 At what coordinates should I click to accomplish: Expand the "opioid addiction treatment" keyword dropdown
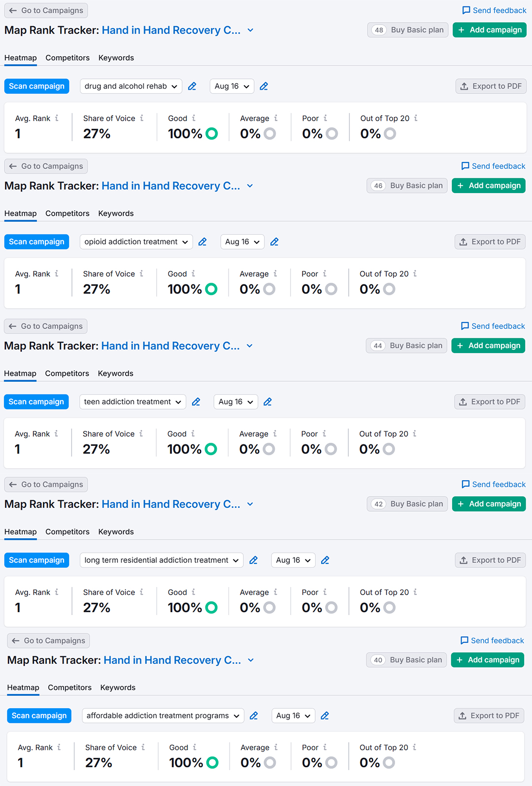(136, 242)
